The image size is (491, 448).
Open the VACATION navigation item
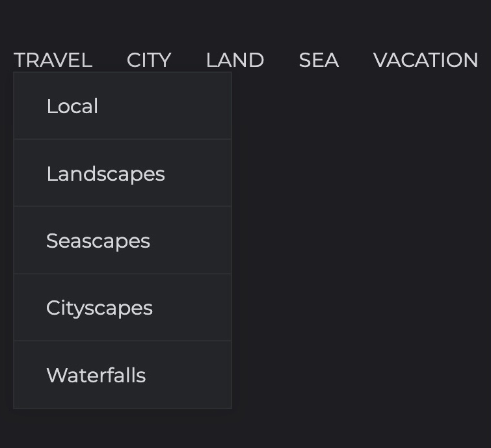[425, 60]
